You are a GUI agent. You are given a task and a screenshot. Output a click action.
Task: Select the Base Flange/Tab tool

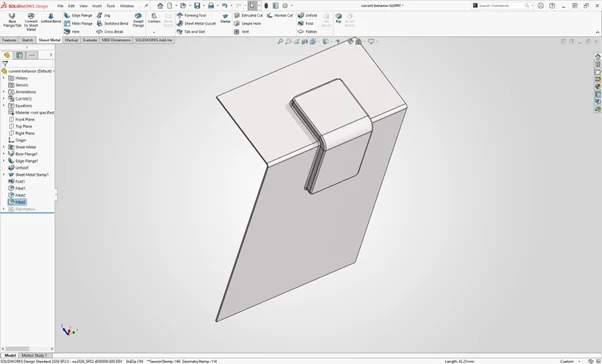12,20
